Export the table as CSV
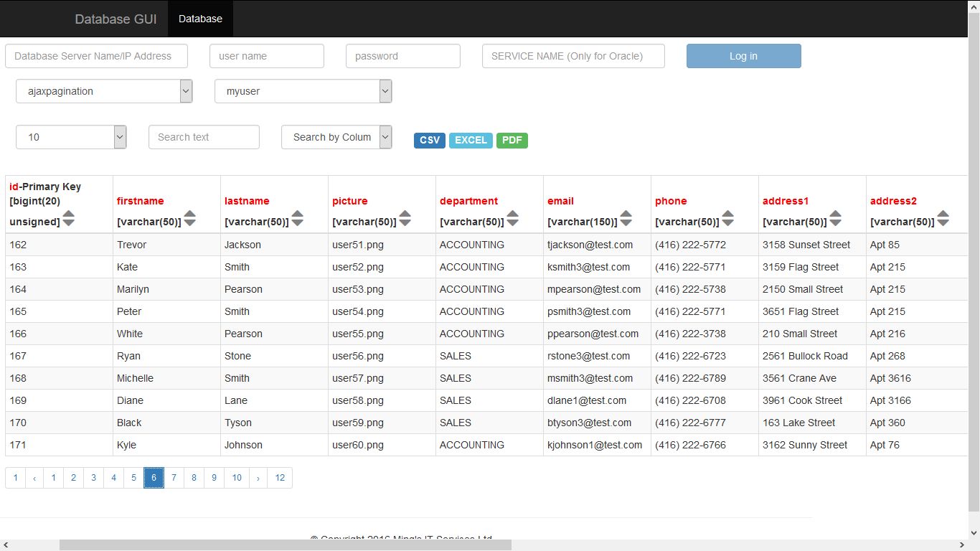 click(x=430, y=140)
